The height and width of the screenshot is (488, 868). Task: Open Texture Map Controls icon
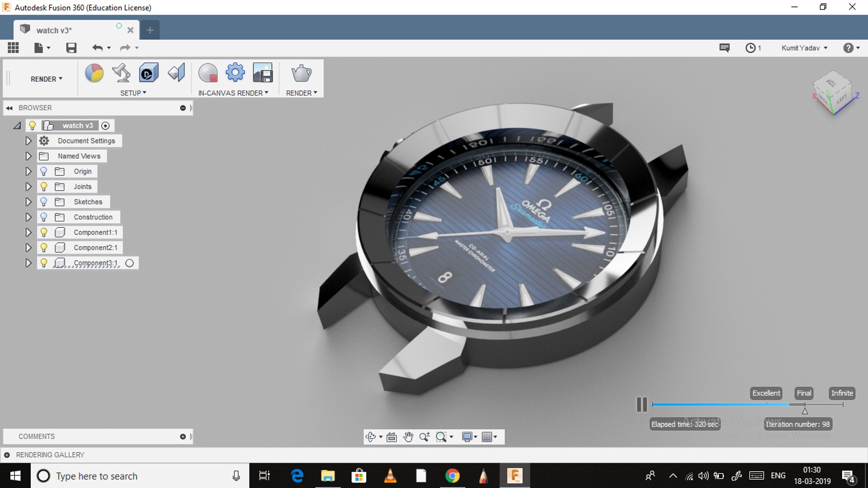tap(176, 73)
